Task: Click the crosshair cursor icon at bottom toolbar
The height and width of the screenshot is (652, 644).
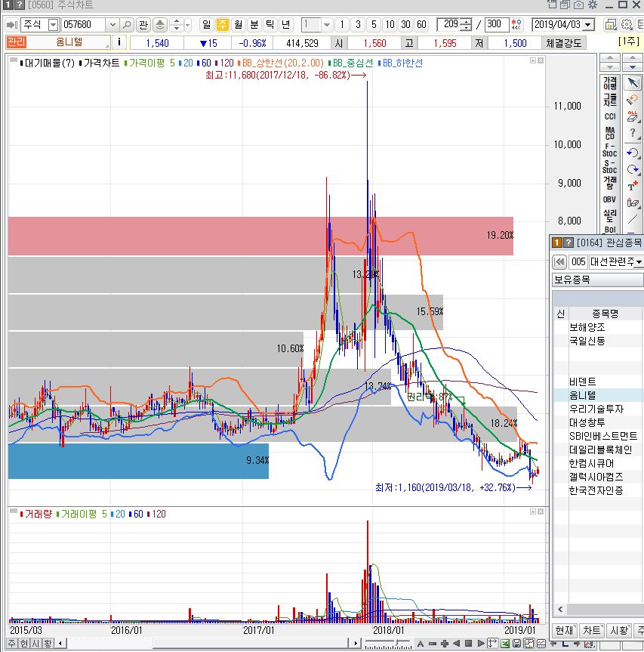Action: pos(493,643)
